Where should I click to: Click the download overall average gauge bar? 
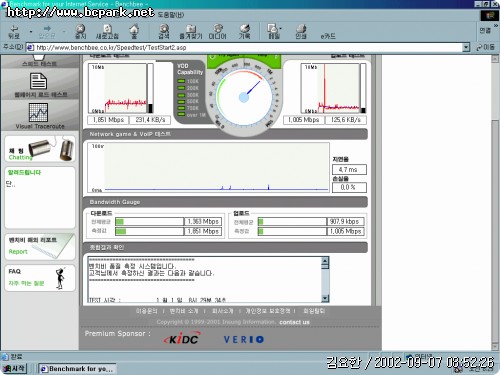tap(149, 222)
